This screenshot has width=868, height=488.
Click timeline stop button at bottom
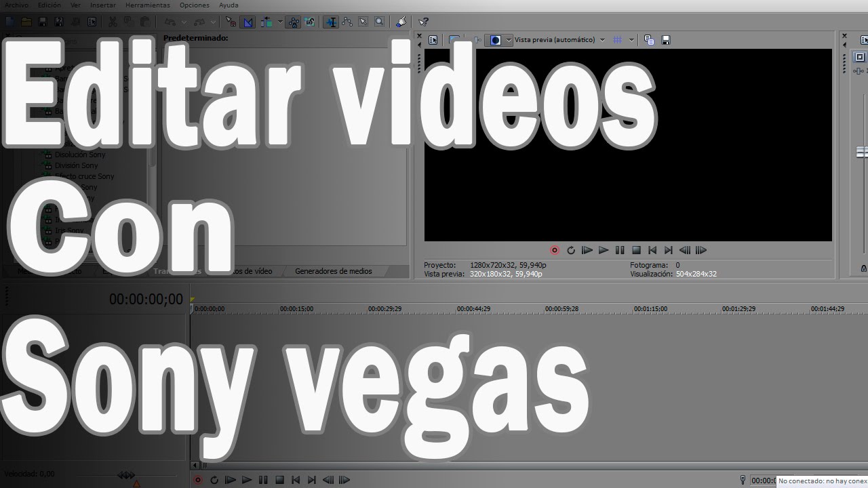click(x=279, y=480)
